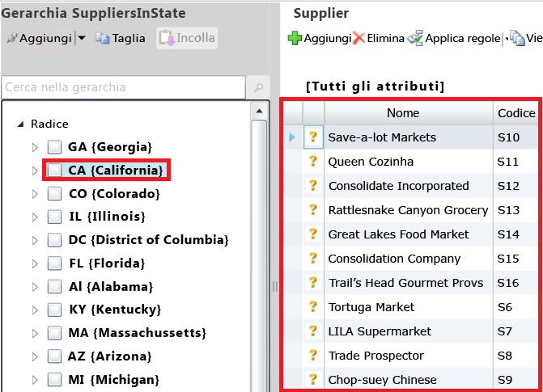Expand the KY {Kentucky} node
The width and height of the screenshot is (543, 392).
[x=35, y=310]
